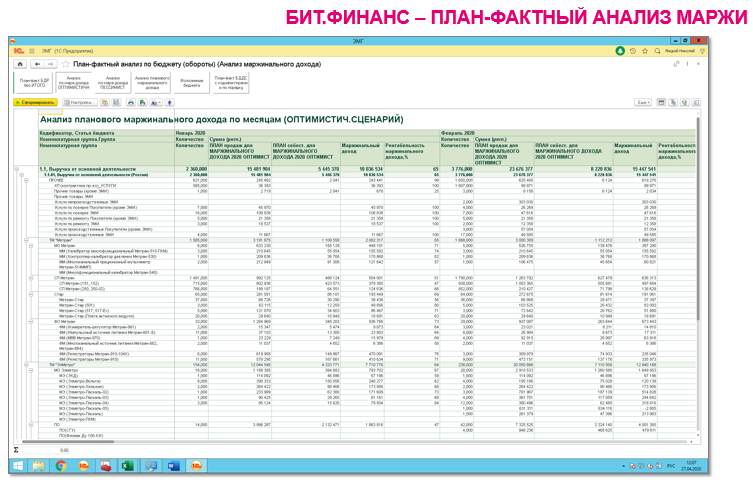Open the Еще more actions dropdown
Viewport: 753px width, 482px height.
tap(643, 102)
